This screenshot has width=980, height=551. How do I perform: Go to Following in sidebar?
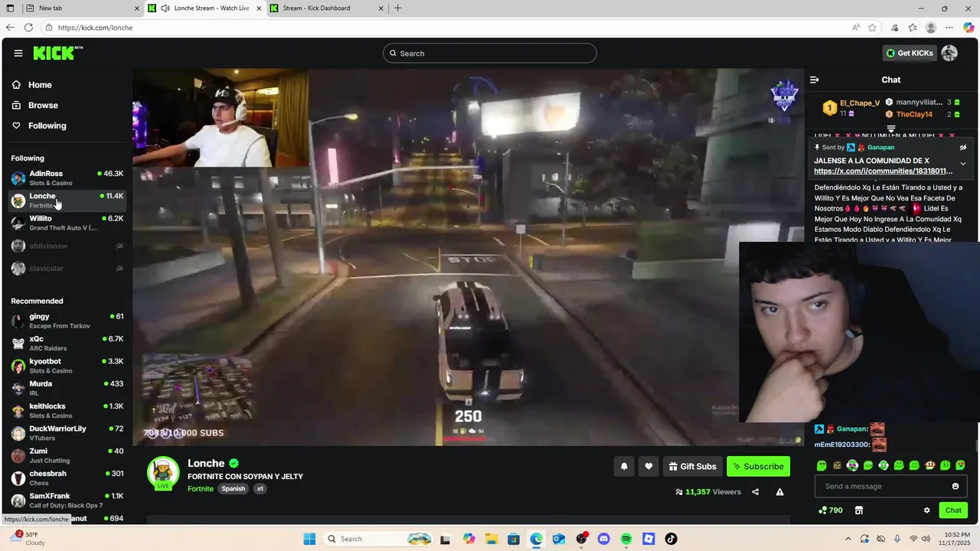[39, 126]
